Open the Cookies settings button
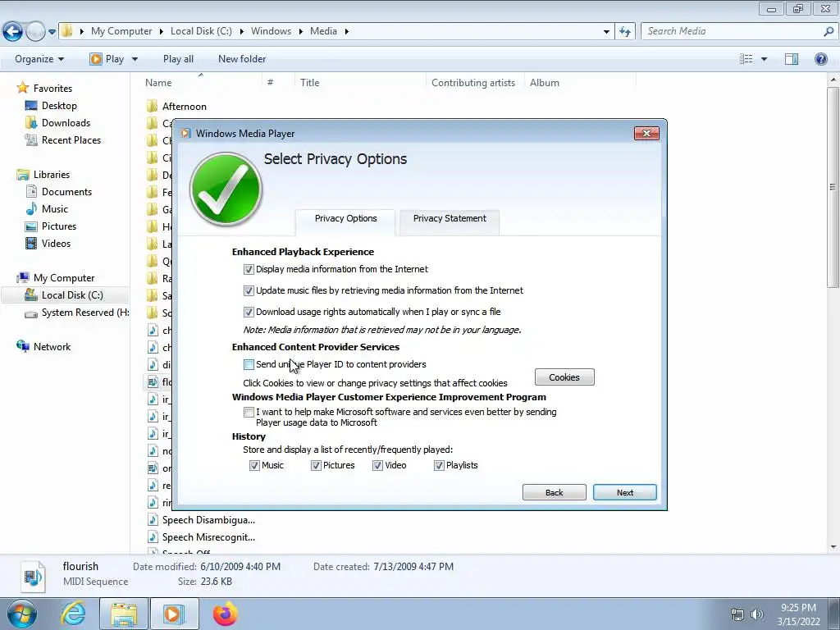Screen dimensions: 840x630 pos(564,377)
